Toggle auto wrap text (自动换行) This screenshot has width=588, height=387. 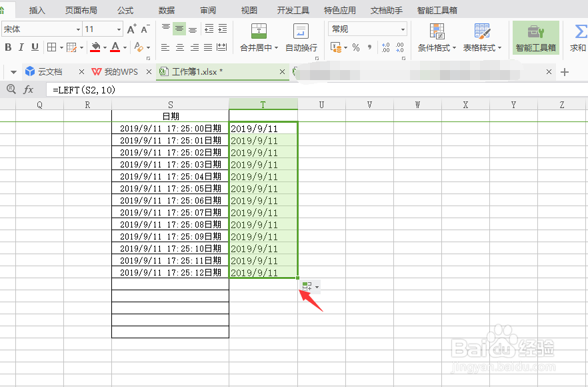(301, 38)
